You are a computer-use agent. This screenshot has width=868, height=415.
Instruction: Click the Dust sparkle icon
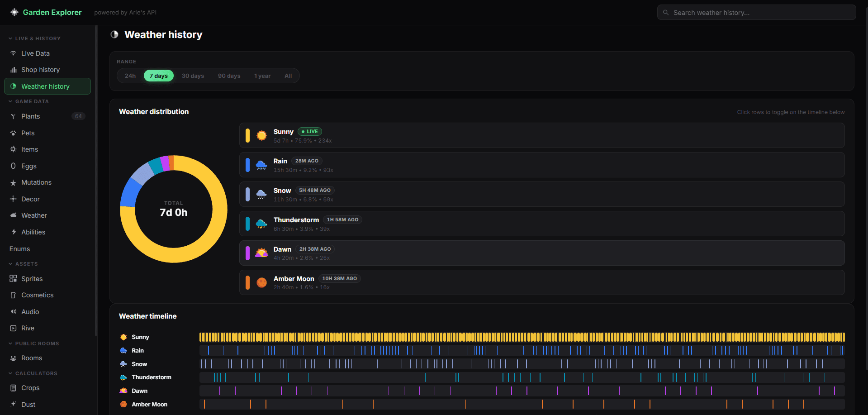[x=13, y=405]
